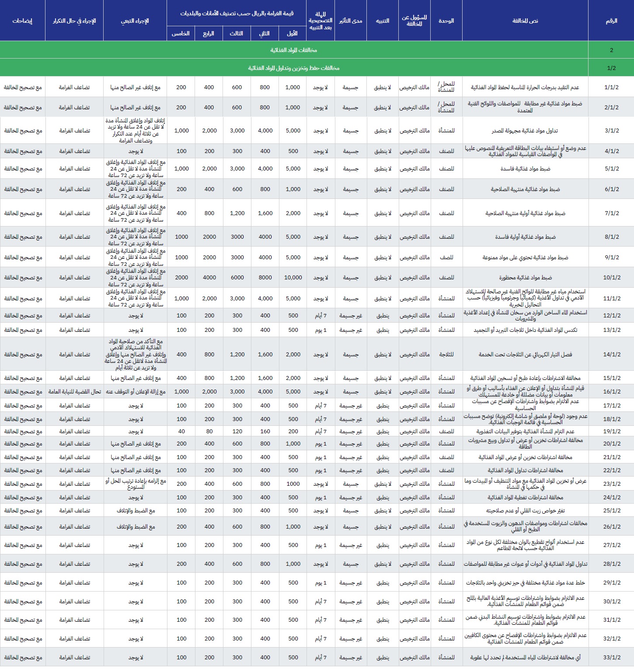Click violation "تغير خواص زيت القلي أو عدم صلاحيته"

point(525,510)
